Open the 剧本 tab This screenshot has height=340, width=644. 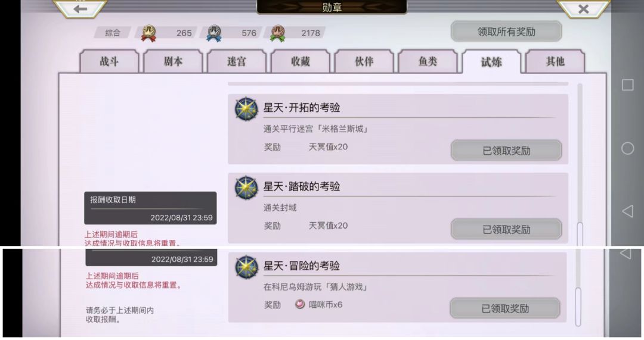pyautogui.click(x=173, y=61)
